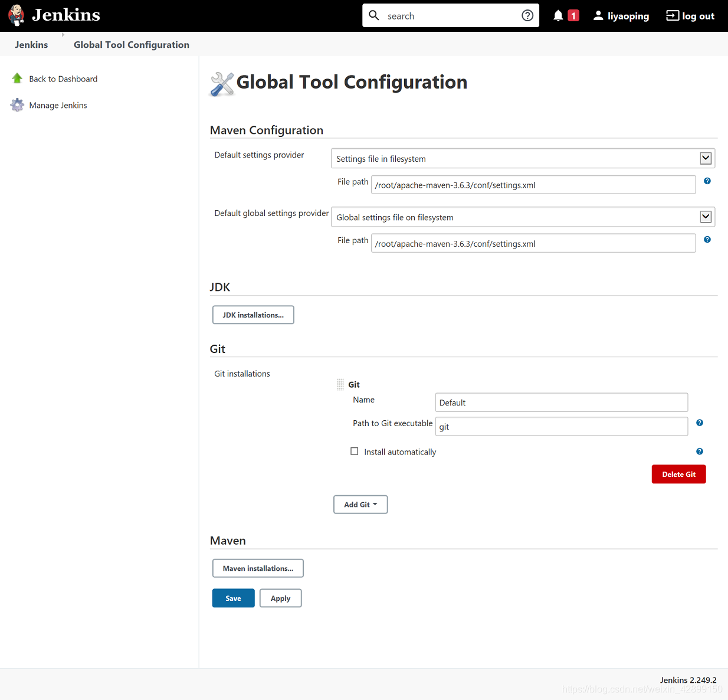Focus the search input field

[451, 16]
